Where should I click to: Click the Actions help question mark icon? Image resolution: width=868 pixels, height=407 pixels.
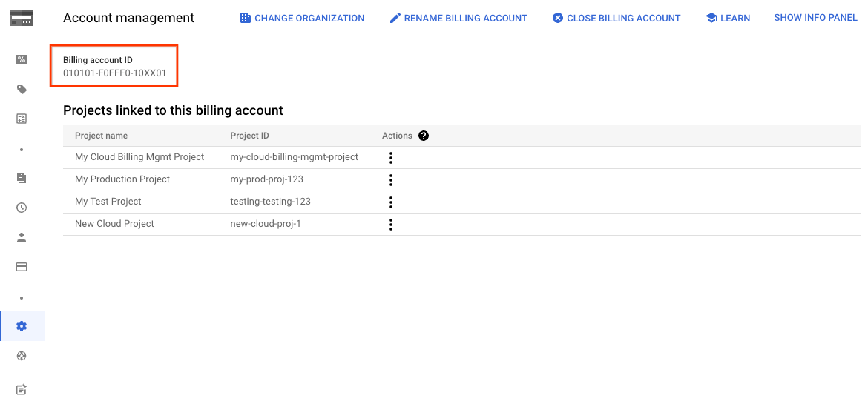(x=424, y=136)
